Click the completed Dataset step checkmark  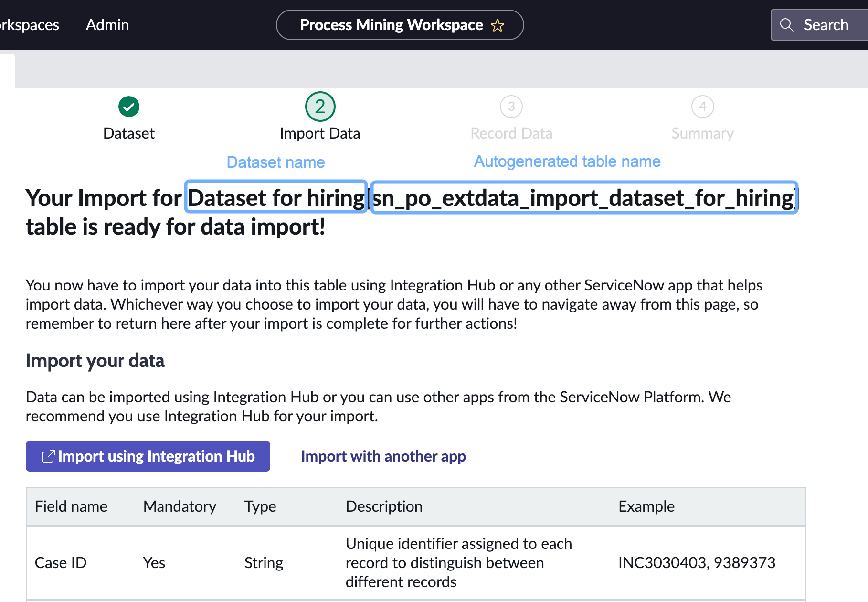129,107
